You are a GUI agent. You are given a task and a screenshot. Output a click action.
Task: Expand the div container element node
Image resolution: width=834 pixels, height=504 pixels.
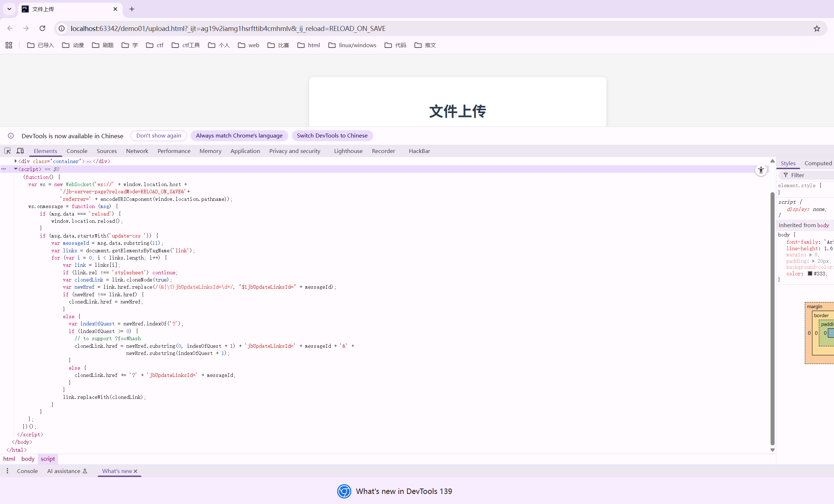click(x=15, y=161)
